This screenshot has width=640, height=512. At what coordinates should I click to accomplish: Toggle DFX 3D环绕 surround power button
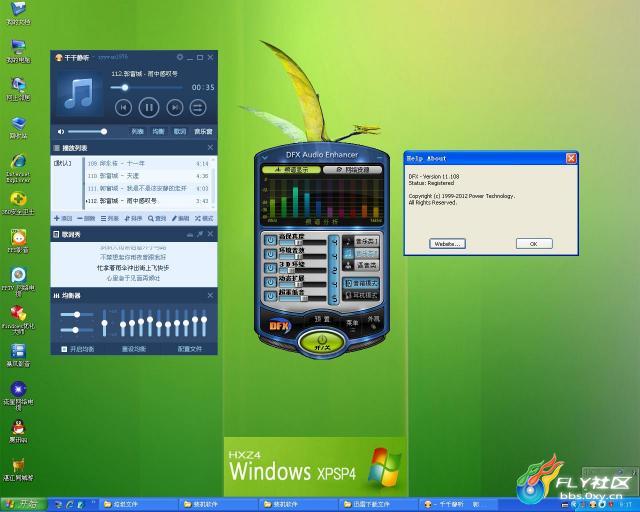pos(270,268)
